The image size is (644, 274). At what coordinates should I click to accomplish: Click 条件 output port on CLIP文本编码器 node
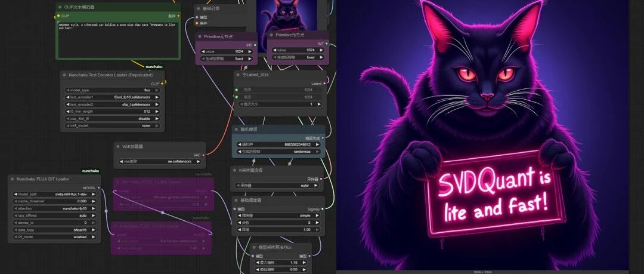point(178,16)
